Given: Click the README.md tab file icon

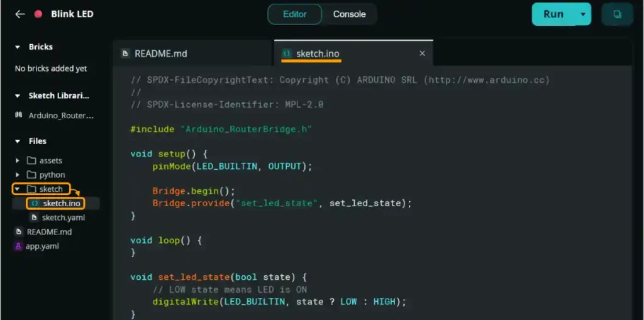Looking at the screenshot, I should [x=125, y=53].
